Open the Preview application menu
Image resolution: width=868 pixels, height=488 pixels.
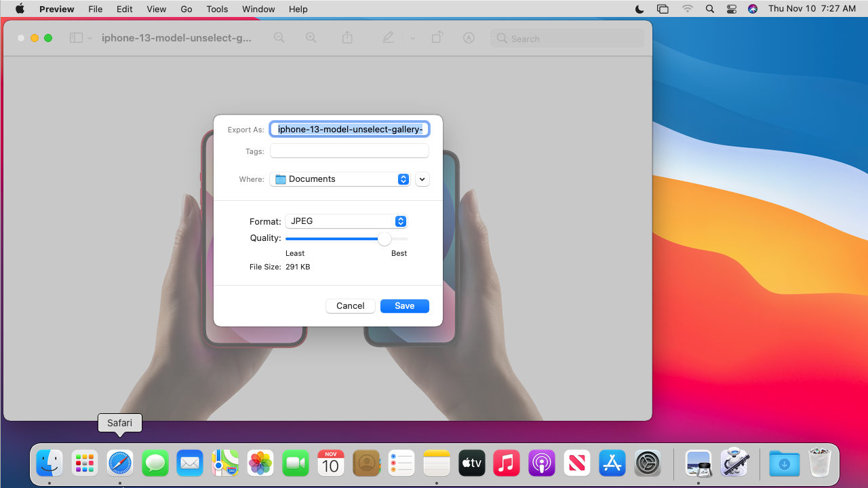pyautogui.click(x=57, y=9)
